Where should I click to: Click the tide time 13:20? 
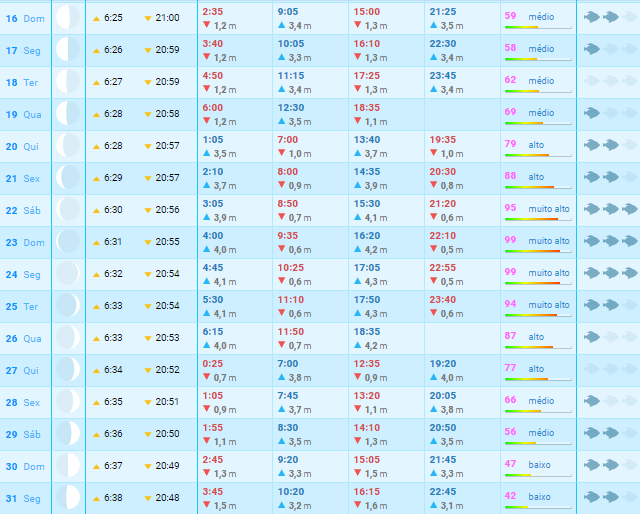[x=367, y=396]
